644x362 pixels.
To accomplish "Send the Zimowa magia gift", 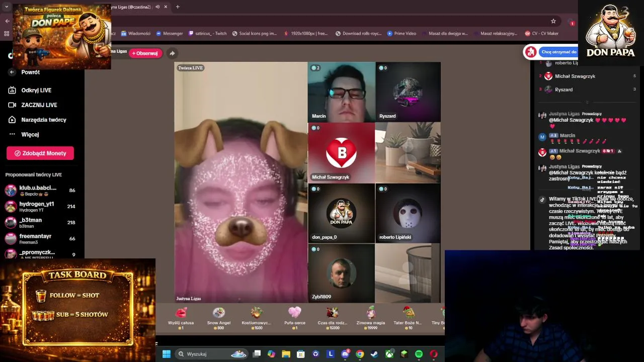I will (x=371, y=318).
